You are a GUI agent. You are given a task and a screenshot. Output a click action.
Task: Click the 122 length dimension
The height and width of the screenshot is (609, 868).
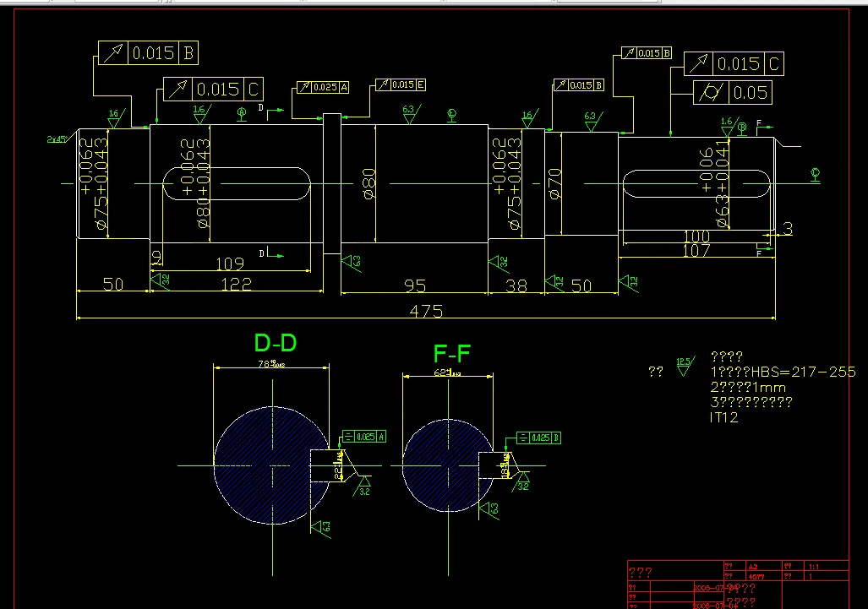click(x=237, y=285)
